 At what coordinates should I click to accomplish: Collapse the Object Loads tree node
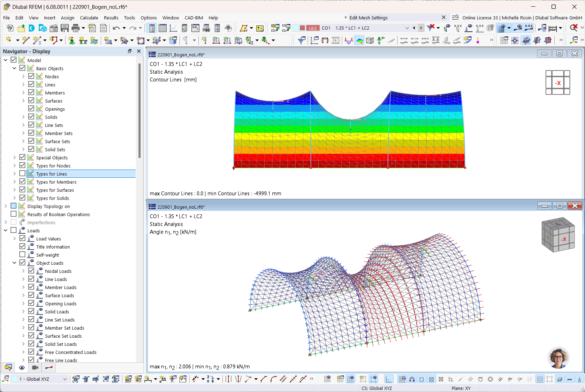coord(14,263)
